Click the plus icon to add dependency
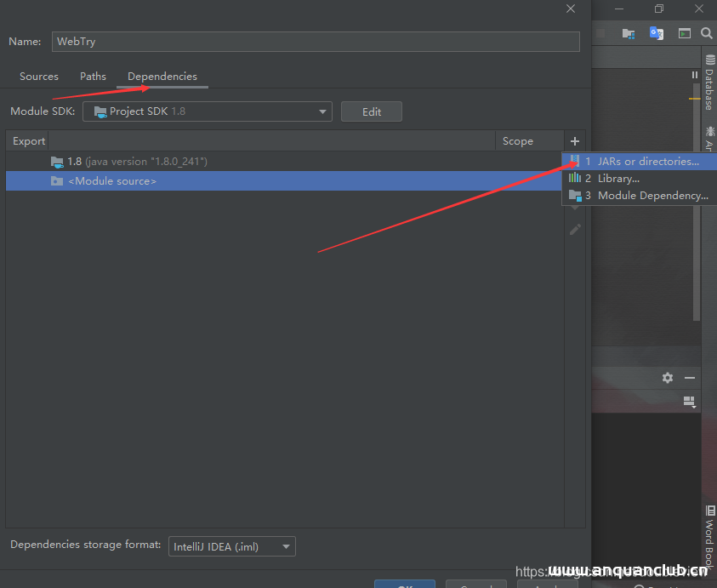Viewport: 717px width, 588px height. point(575,141)
